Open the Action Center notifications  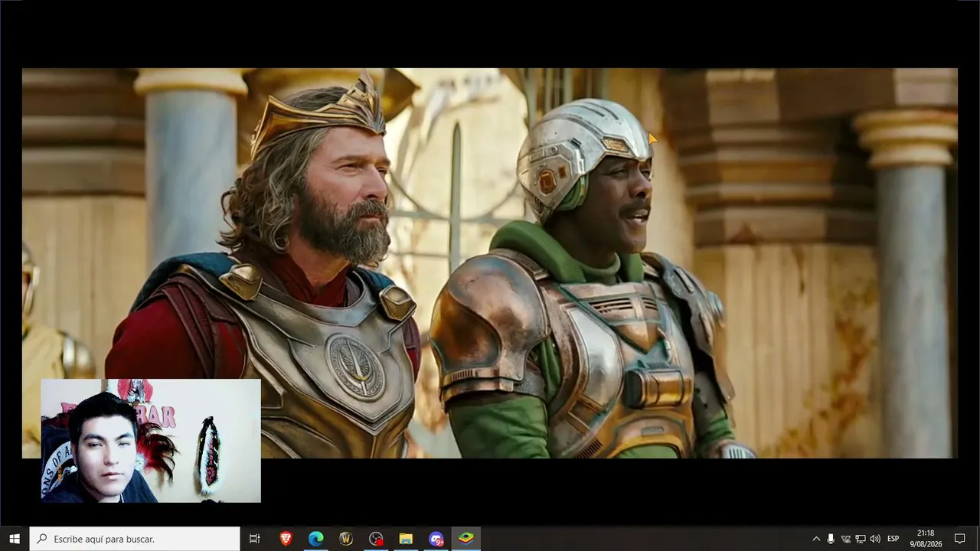click(959, 539)
